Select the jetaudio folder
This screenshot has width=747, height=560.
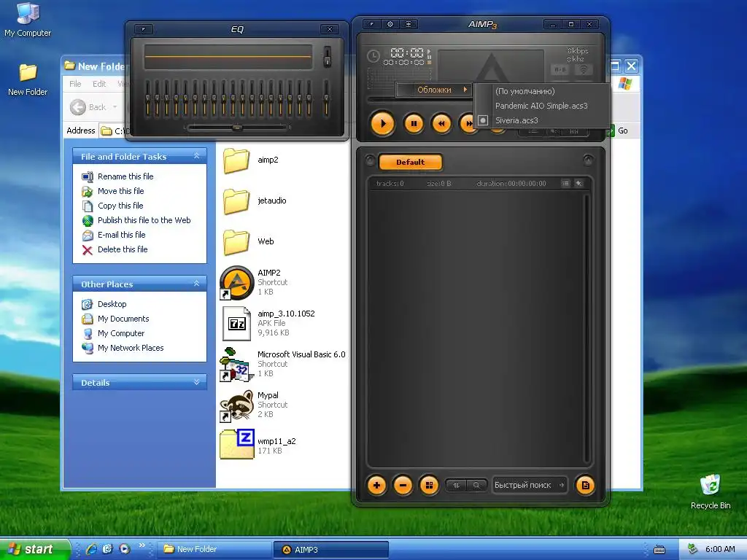[x=255, y=201]
